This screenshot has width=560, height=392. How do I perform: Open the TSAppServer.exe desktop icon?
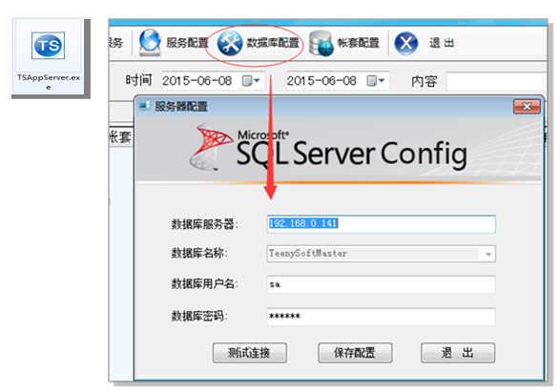coord(49,57)
